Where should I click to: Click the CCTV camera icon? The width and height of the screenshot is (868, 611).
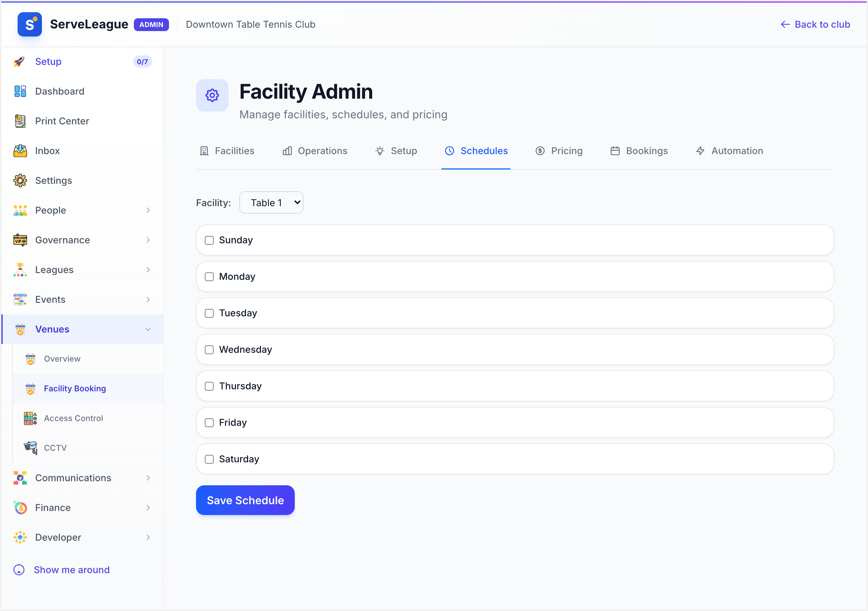(x=30, y=448)
